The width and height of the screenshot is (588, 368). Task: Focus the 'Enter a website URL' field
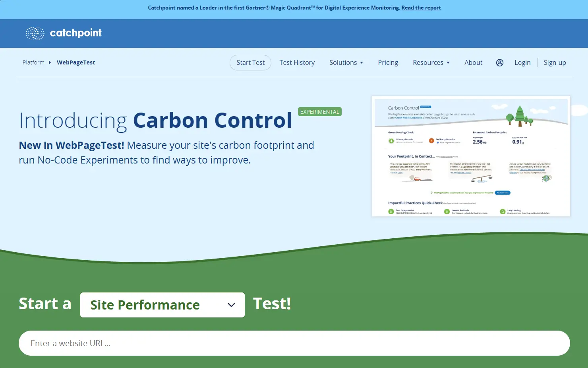[x=294, y=343]
